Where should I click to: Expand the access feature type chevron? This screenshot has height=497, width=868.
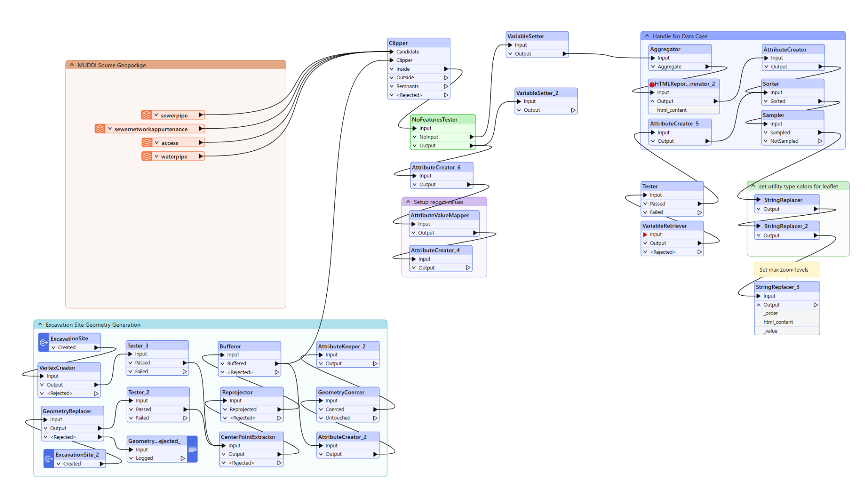(x=156, y=143)
